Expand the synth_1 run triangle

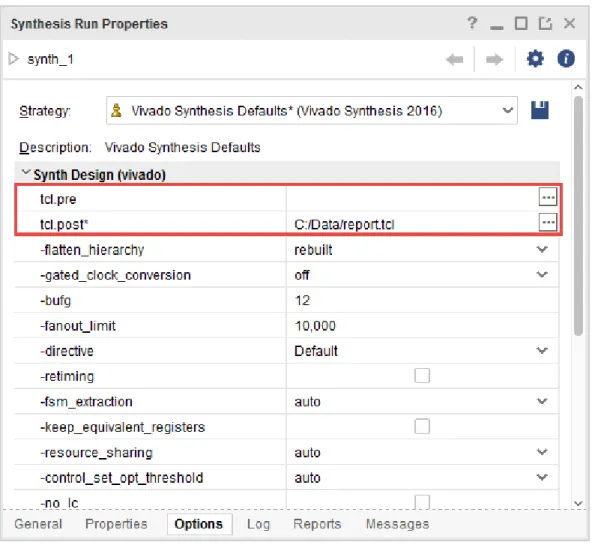pyautogui.click(x=13, y=59)
